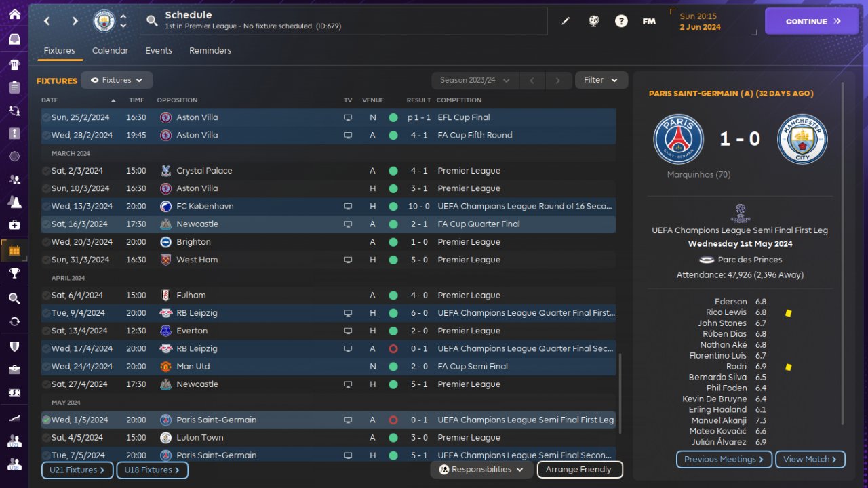Open the Inbox icon in the sidebar
Viewport: 868px width, 488px height.
pyautogui.click(x=14, y=39)
